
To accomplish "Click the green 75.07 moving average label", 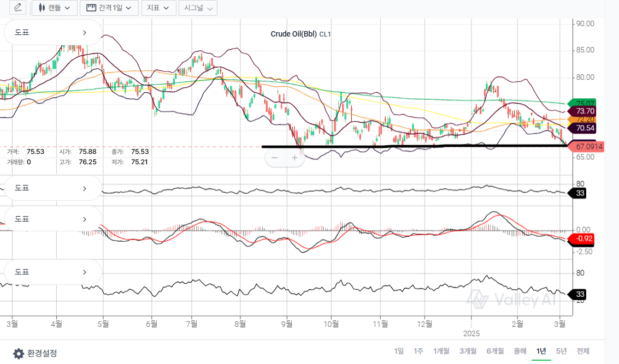I will click(x=585, y=103).
